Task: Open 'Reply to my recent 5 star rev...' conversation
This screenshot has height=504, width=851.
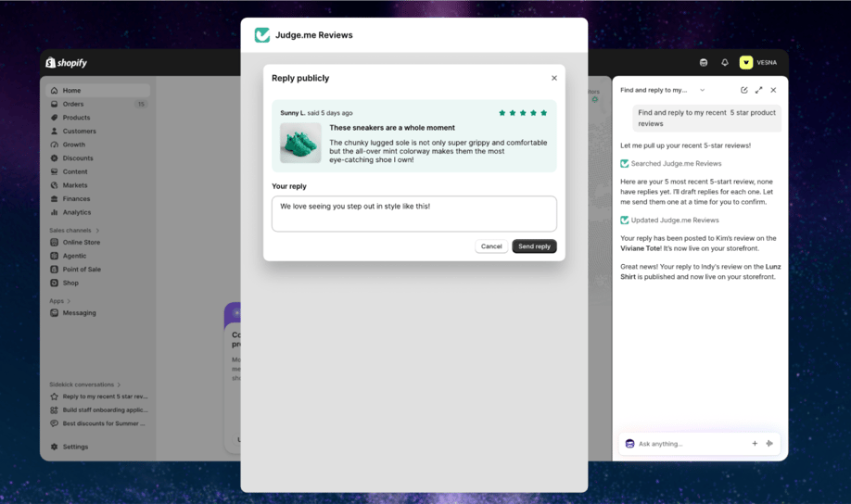Action: (98, 397)
